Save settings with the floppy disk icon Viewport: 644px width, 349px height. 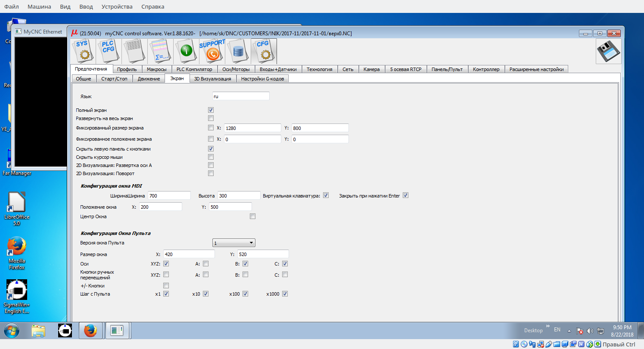(608, 51)
